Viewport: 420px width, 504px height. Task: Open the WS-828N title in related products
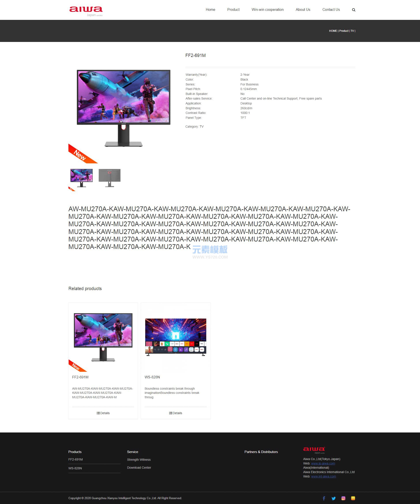point(152,377)
